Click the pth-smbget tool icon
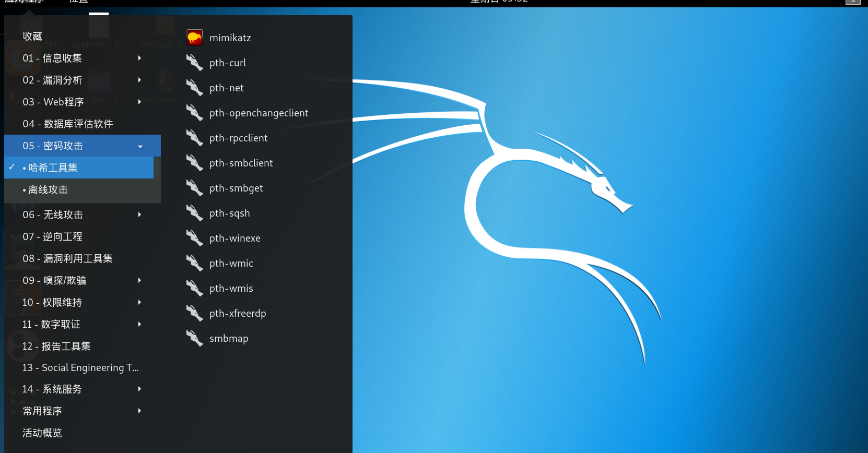868x453 pixels. click(195, 188)
